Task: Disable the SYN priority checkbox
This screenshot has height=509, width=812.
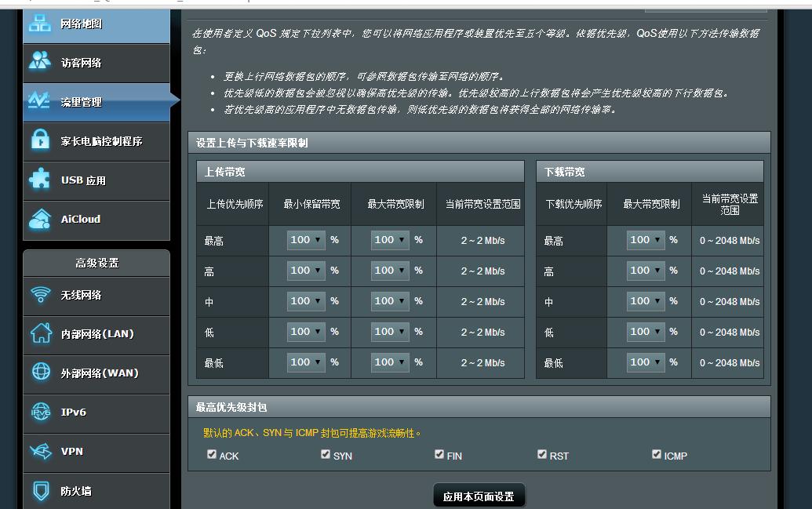Action: pos(326,454)
